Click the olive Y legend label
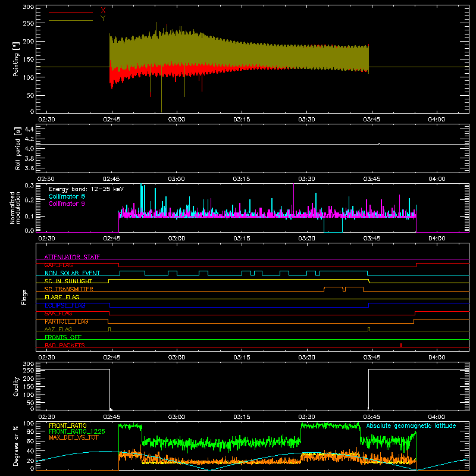This screenshot has height=476, width=476. click(x=103, y=18)
